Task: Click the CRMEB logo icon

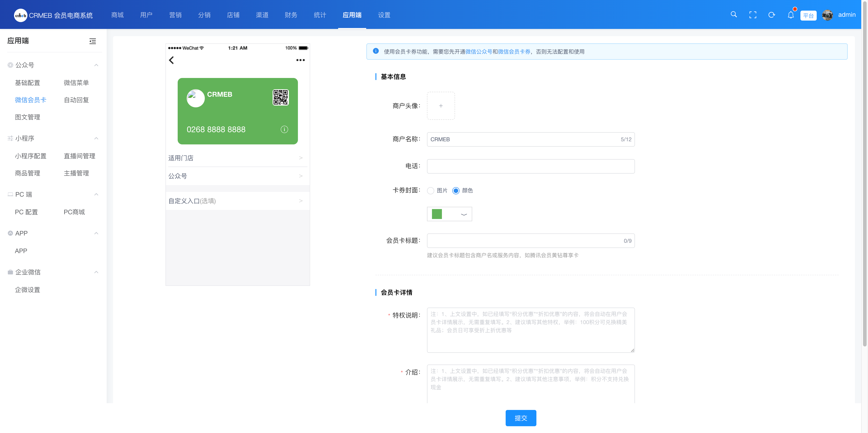Action: tap(21, 15)
